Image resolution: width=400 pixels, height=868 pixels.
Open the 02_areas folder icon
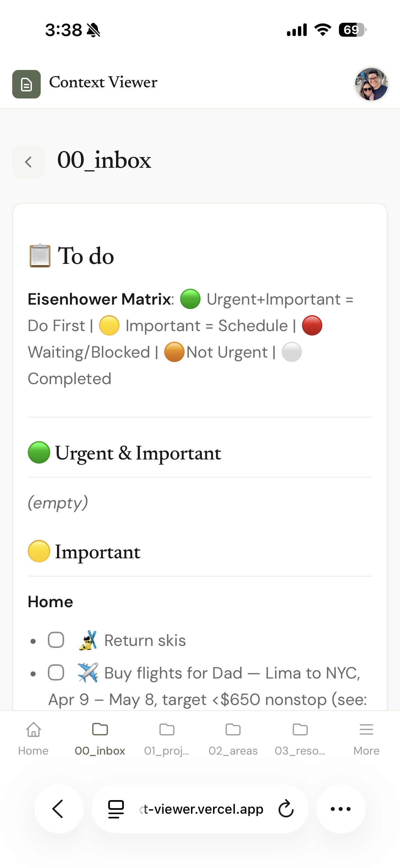pos(233,729)
